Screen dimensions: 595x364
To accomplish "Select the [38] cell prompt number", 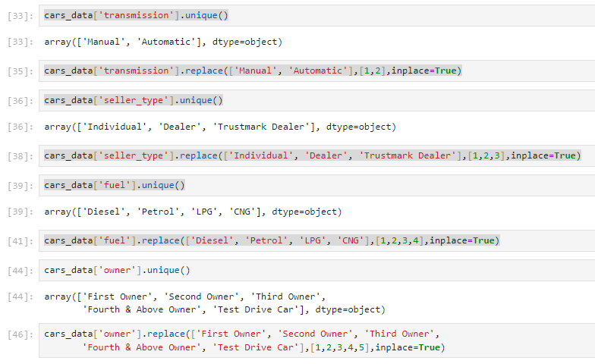I will pos(20,156).
